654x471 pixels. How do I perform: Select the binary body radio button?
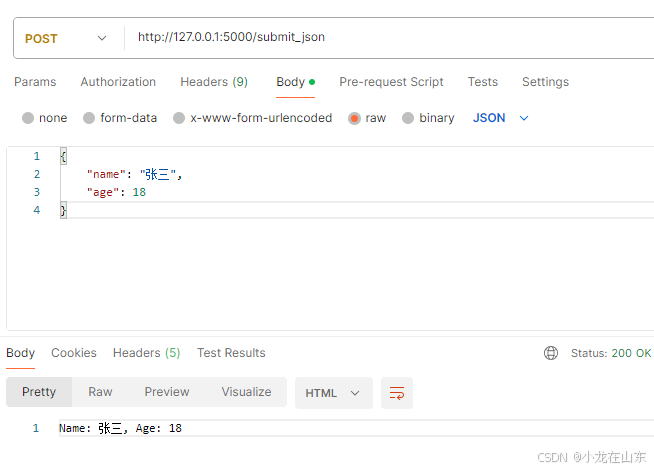(x=408, y=118)
